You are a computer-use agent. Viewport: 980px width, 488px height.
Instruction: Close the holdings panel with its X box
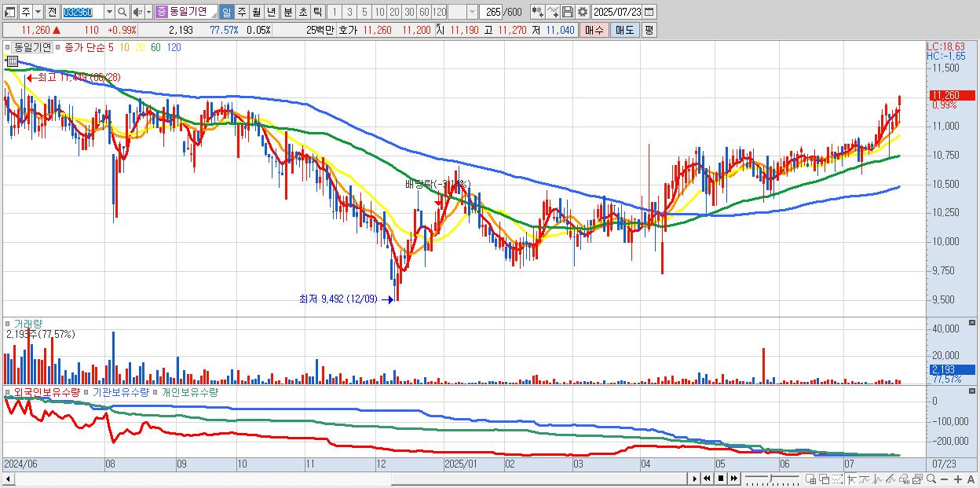click(x=973, y=391)
